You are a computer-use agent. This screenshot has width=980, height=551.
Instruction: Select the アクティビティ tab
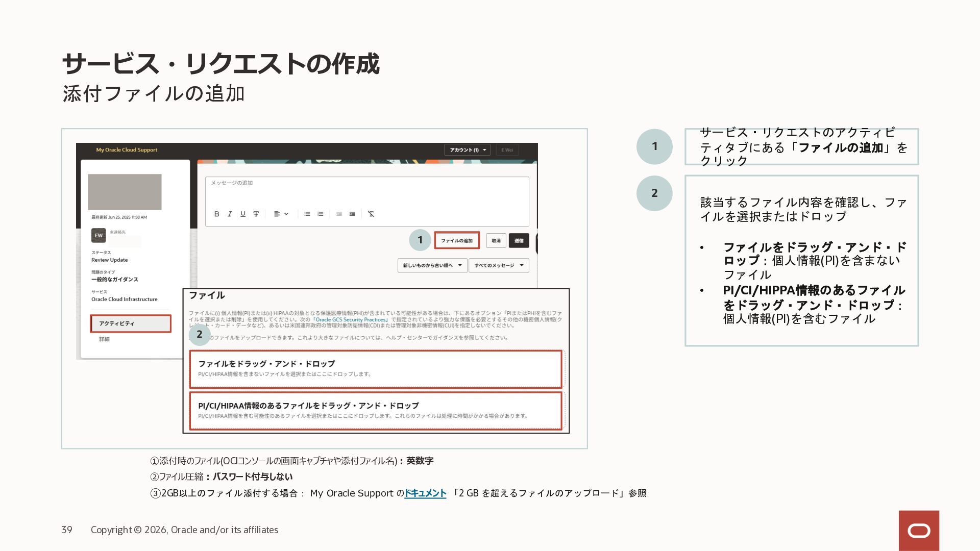click(131, 323)
